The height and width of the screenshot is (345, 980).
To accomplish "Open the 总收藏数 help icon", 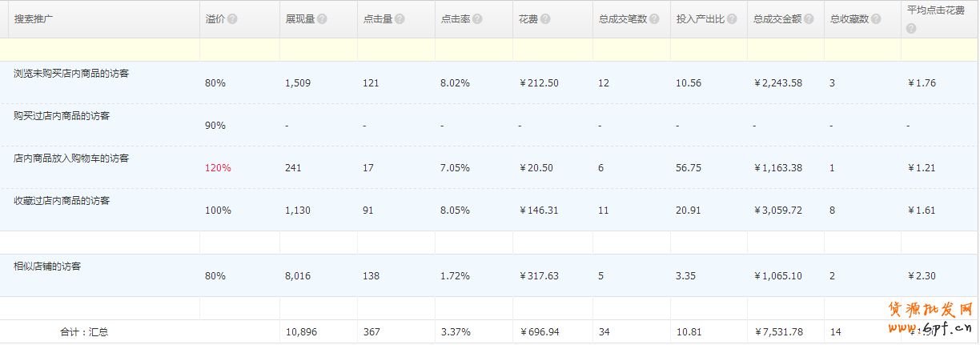I will 878,19.
